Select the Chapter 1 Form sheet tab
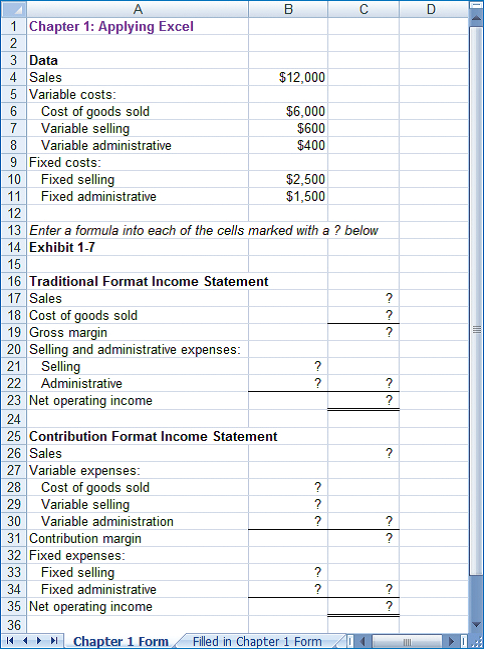The width and height of the screenshot is (484, 649). [120, 641]
